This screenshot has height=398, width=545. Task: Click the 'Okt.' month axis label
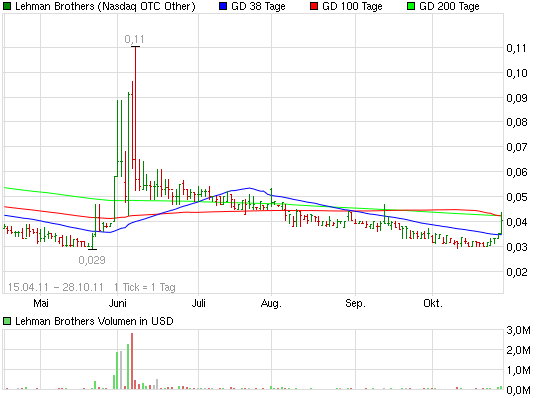click(x=433, y=303)
